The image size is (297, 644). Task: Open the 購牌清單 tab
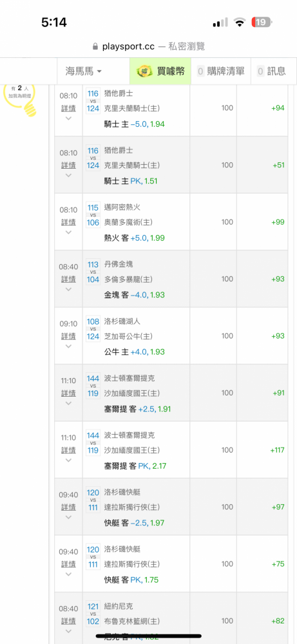coord(222,71)
